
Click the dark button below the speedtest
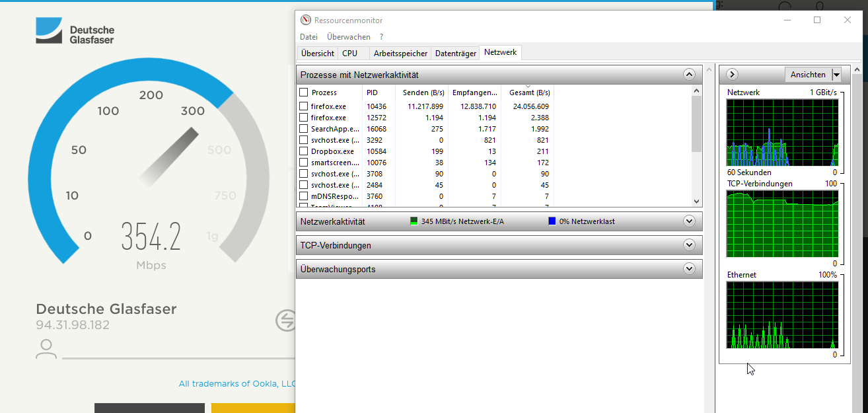[149, 408]
